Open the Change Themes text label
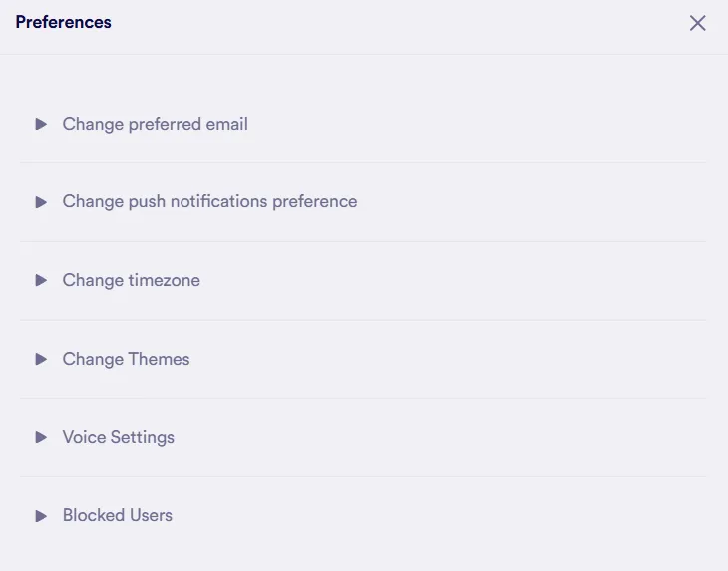Viewport: 728px width, 571px height. 126,359
